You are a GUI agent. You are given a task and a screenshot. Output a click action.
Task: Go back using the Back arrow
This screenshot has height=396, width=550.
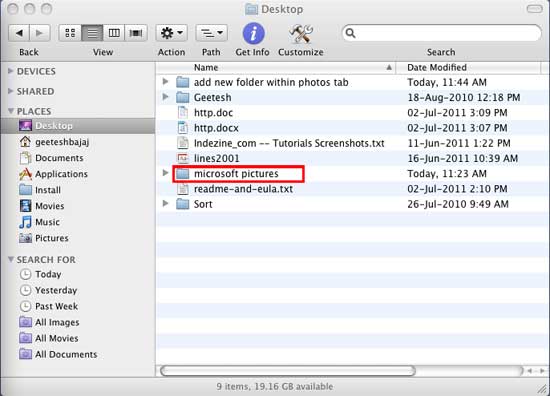coord(19,33)
